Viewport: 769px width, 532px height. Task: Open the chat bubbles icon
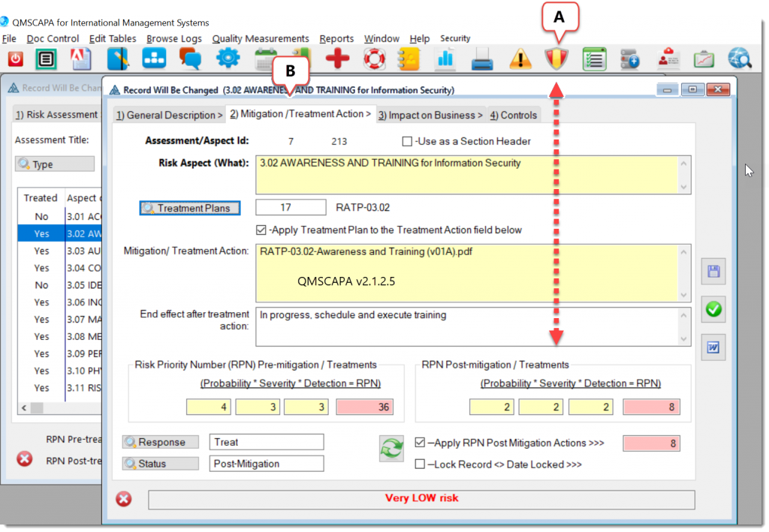pyautogui.click(x=190, y=59)
